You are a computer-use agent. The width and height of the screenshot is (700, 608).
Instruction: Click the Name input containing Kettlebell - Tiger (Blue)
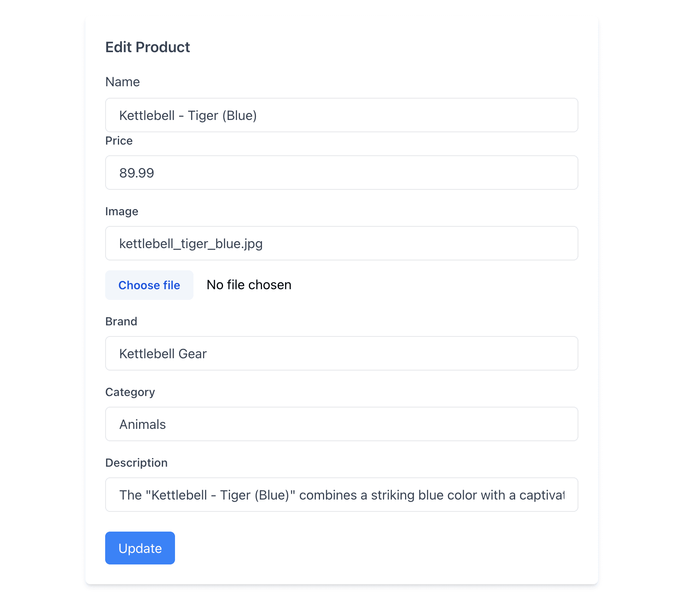[x=341, y=115]
